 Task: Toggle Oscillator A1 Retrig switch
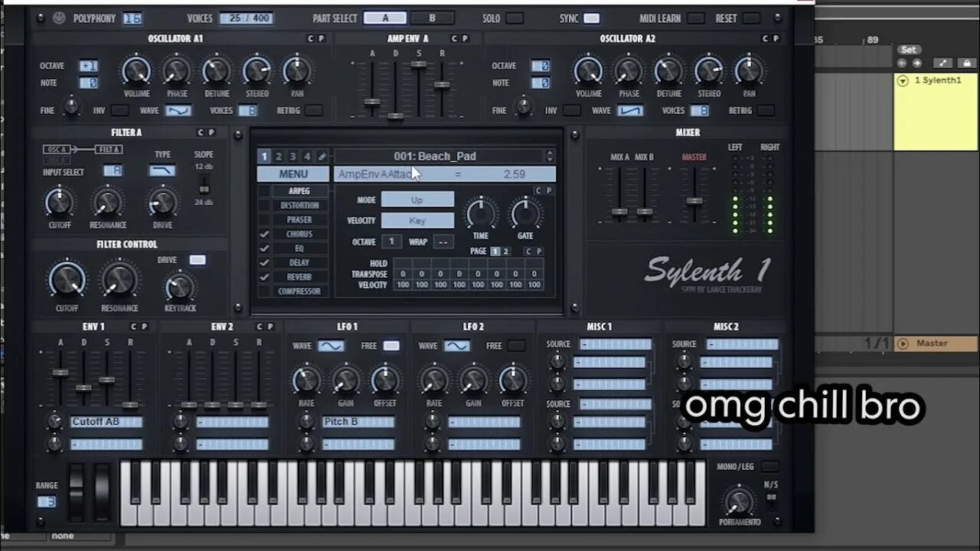tap(314, 110)
